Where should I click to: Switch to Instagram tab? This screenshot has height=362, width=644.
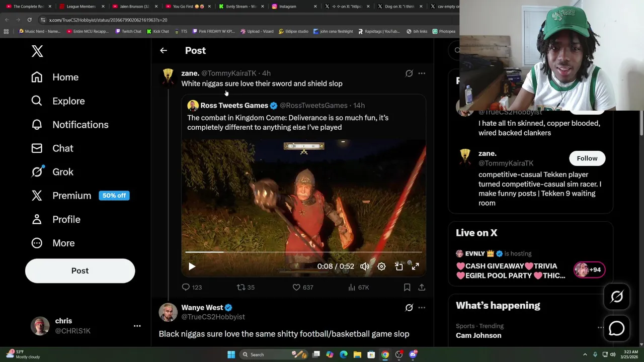(295, 7)
